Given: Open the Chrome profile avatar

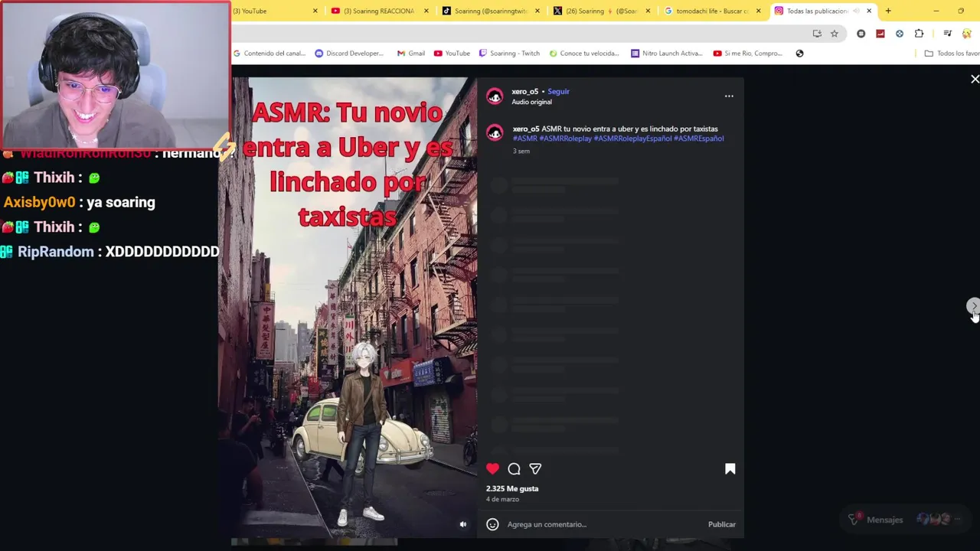Looking at the screenshot, I should pos(966,34).
